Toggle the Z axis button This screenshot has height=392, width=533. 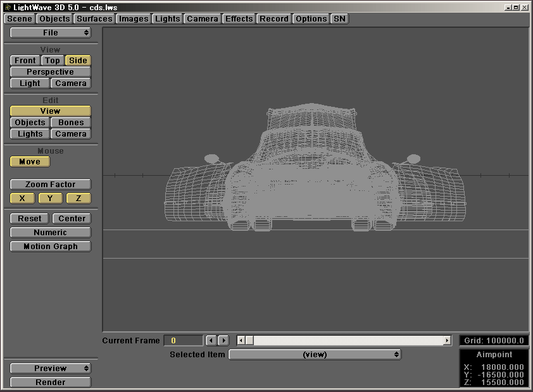78,199
